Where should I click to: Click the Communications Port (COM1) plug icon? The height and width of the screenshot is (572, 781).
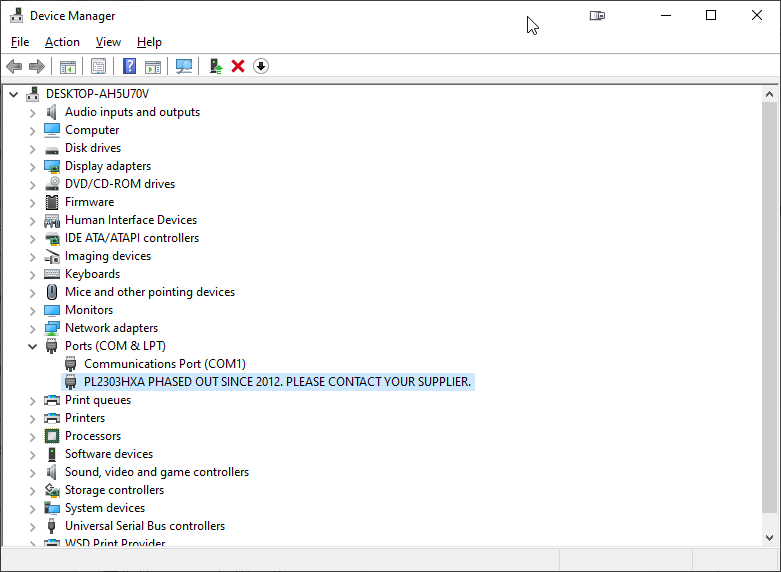click(x=71, y=364)
